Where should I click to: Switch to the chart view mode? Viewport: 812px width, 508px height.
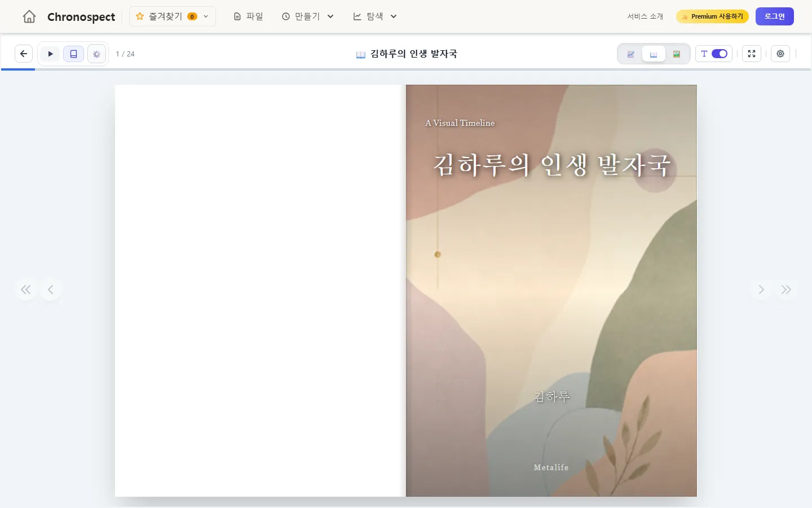[x=631, y=54]
